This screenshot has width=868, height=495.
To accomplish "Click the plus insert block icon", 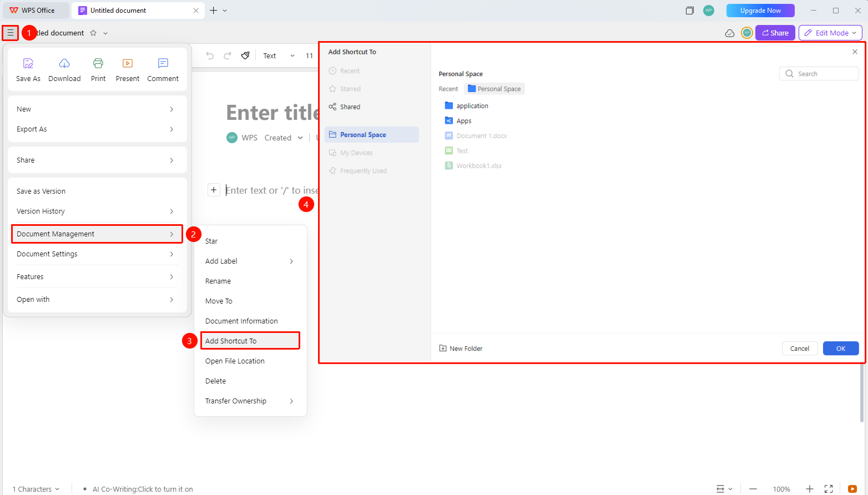I will click(x=214, y=190).
